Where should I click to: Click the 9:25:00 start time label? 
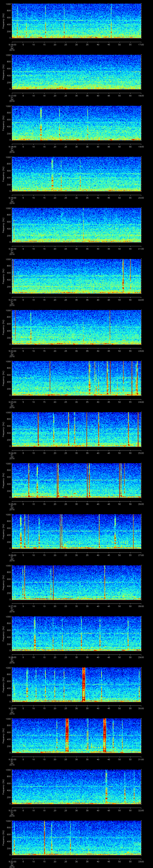tap(12, 504)
